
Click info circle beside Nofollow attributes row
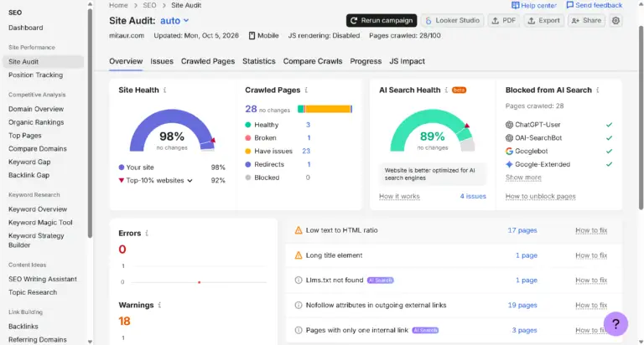[x=299, y=305]
